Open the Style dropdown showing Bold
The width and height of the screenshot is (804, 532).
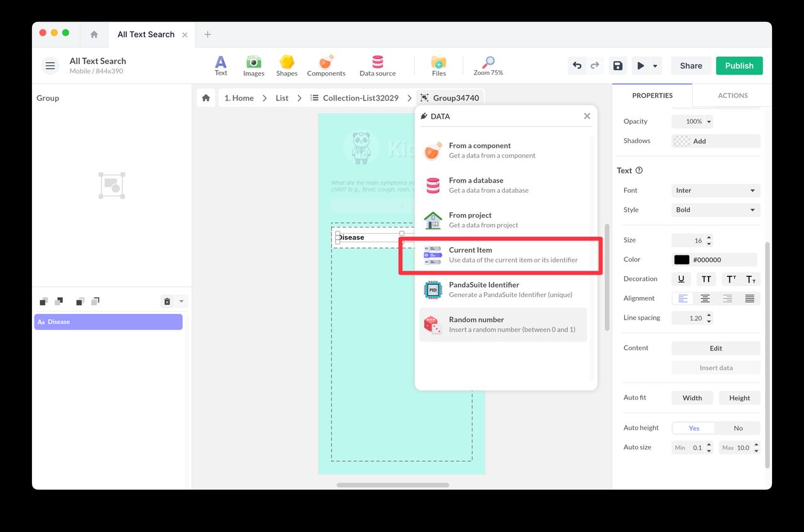(715, 210)
